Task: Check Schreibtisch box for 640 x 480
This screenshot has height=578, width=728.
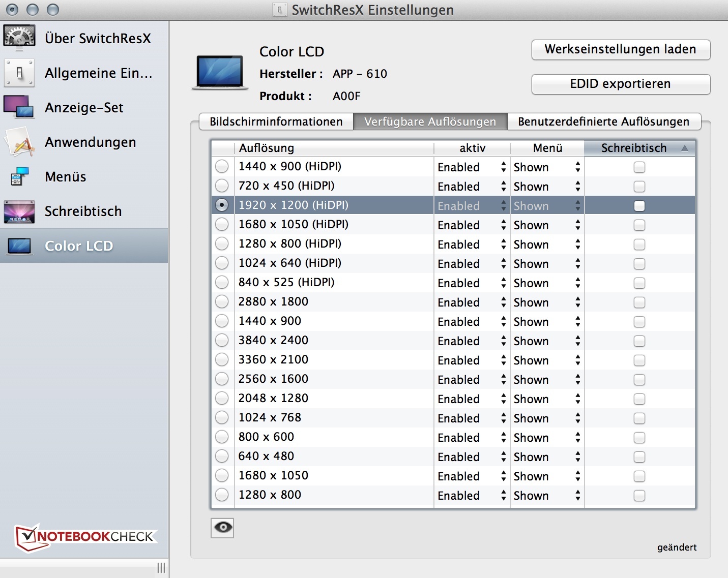Action: click(639, 457)
